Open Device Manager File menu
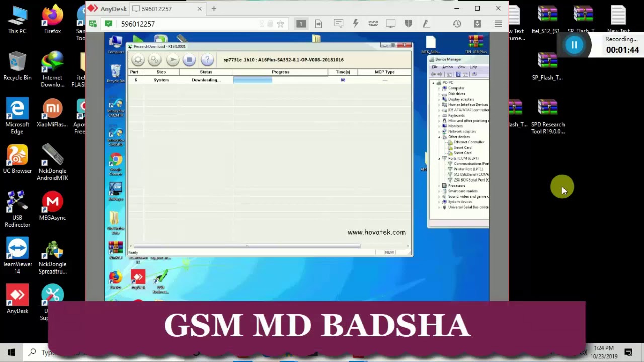 [435, 67]
